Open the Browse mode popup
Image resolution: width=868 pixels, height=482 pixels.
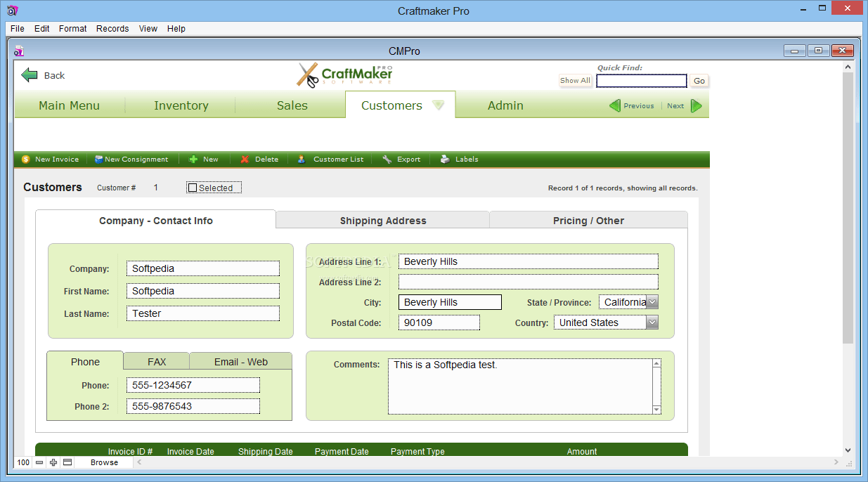pos(104,462)
